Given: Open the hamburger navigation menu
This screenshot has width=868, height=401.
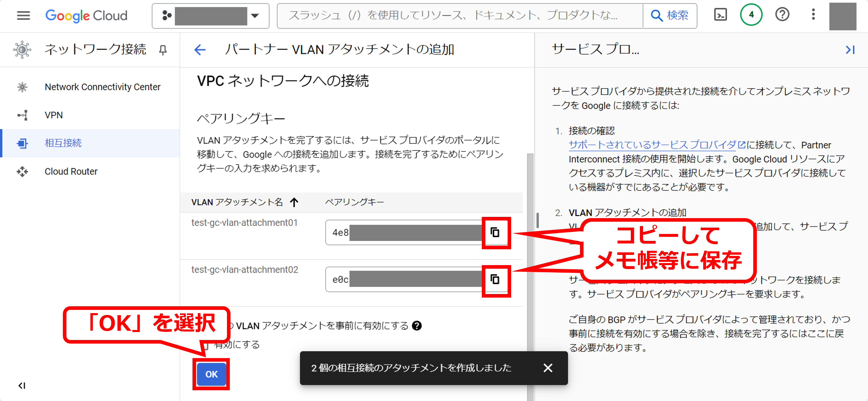Looking at the screenshot, I should coord(23,16).
